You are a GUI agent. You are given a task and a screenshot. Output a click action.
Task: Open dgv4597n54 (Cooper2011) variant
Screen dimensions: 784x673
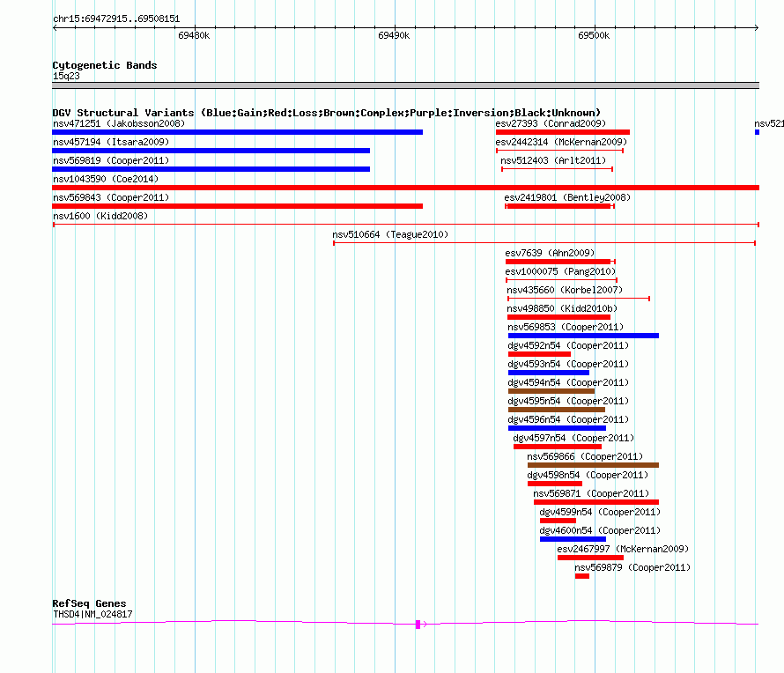(x=573, y=438)
